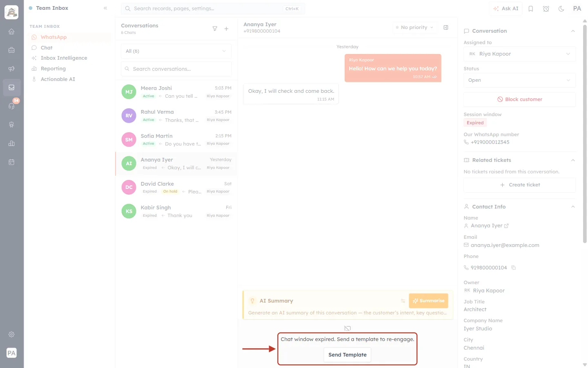The image size is (588, 368).
Task: Open the headset icon with 54 badge
Action: tap(11, 106)
